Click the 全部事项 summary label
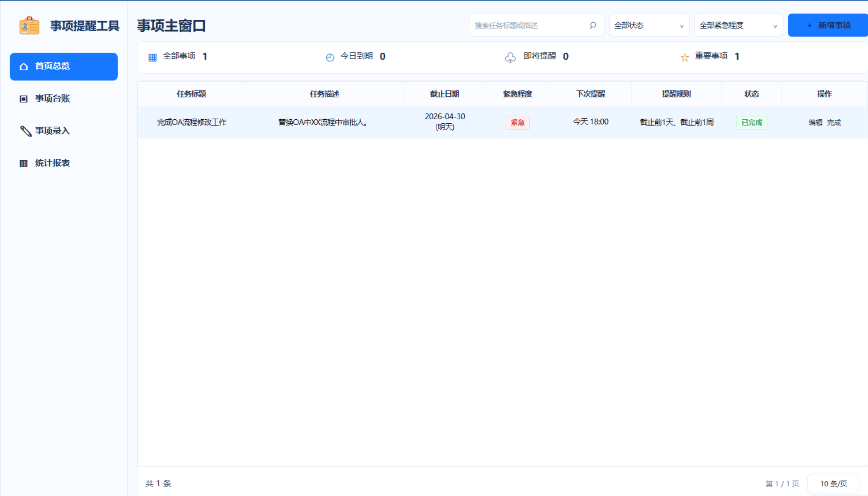The width and height of the screenshot is (868, 496). [x=179, y=56]
